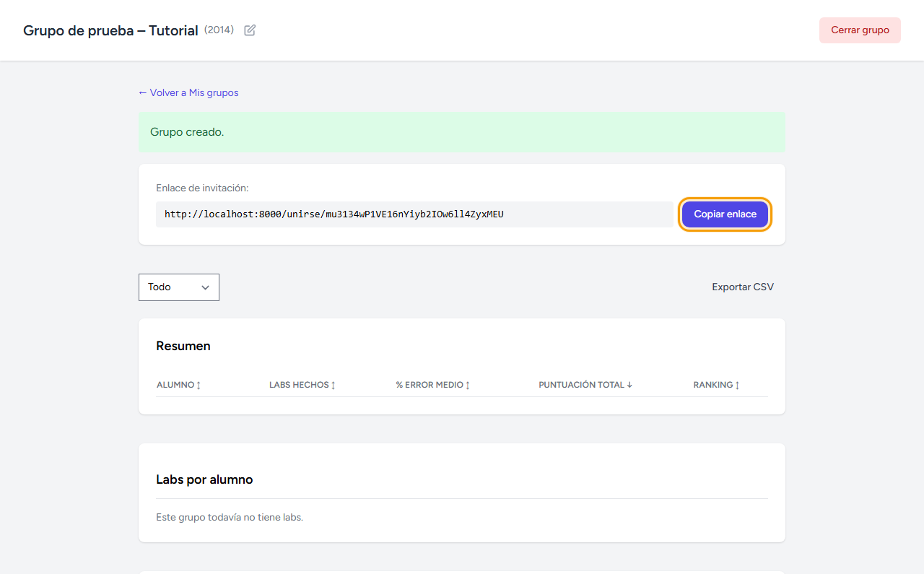Viewport: 924px width, 574px height.
Task: Click the Enlace de invitación label
Action: click(x=202, y=188)
